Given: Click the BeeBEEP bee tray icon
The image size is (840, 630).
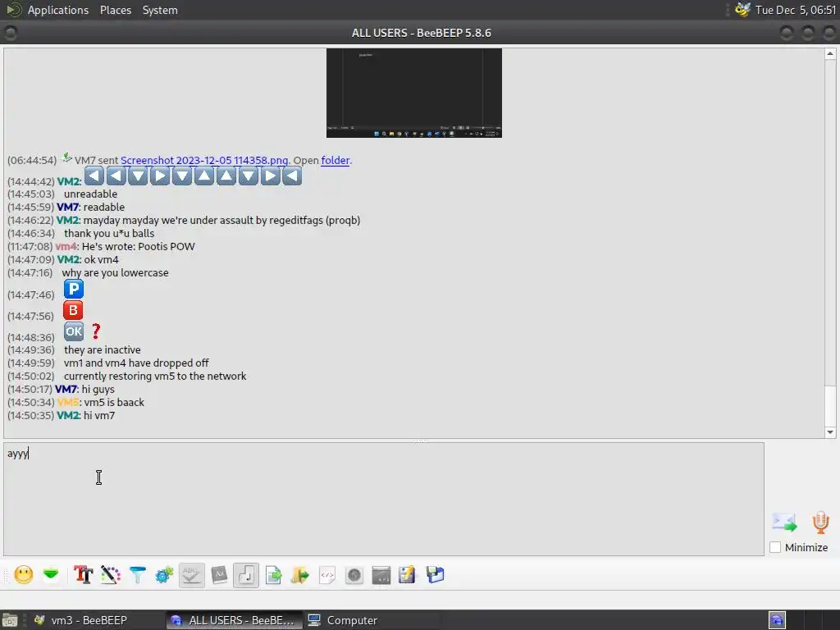Looking at the screenshot, I should click(742, 10).
